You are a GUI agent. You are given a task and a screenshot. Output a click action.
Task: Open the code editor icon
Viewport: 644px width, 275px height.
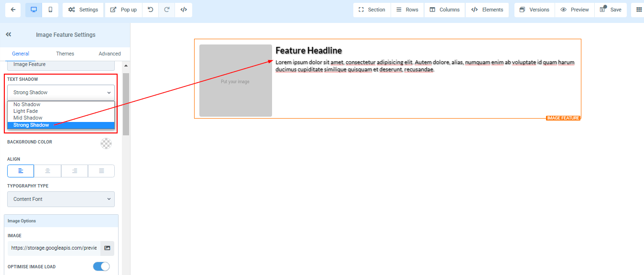coord(184,10)
